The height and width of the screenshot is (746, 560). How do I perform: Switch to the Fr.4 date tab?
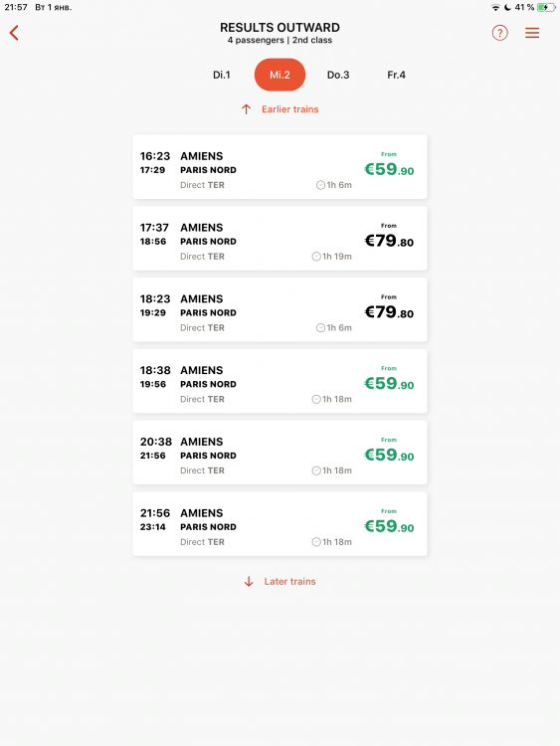point(396,75)
